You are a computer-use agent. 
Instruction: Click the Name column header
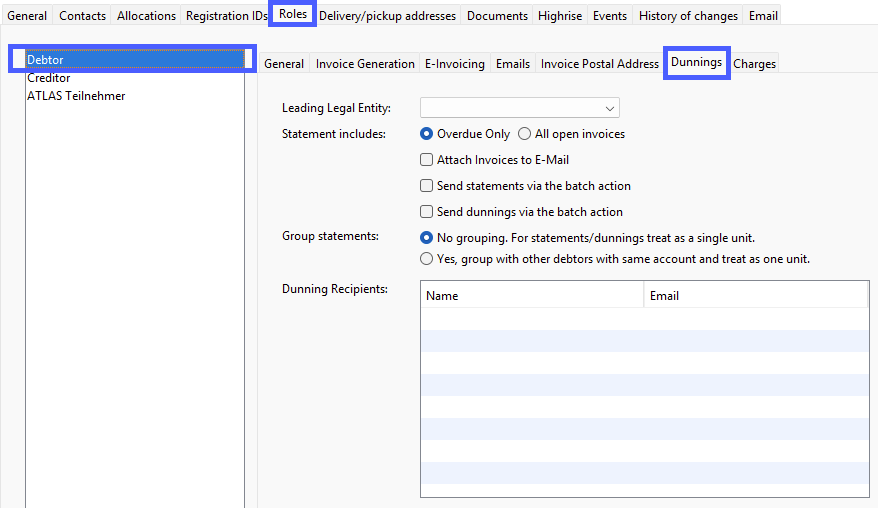(532, 296)
